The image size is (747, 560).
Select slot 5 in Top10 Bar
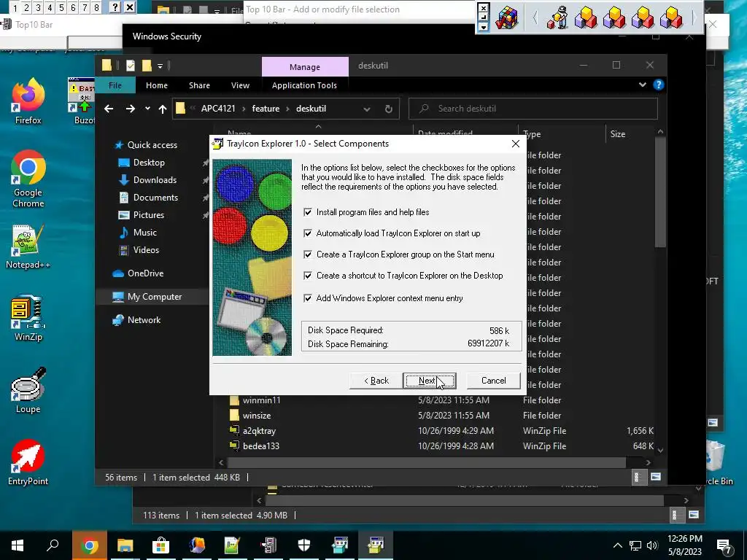(61, 7)
